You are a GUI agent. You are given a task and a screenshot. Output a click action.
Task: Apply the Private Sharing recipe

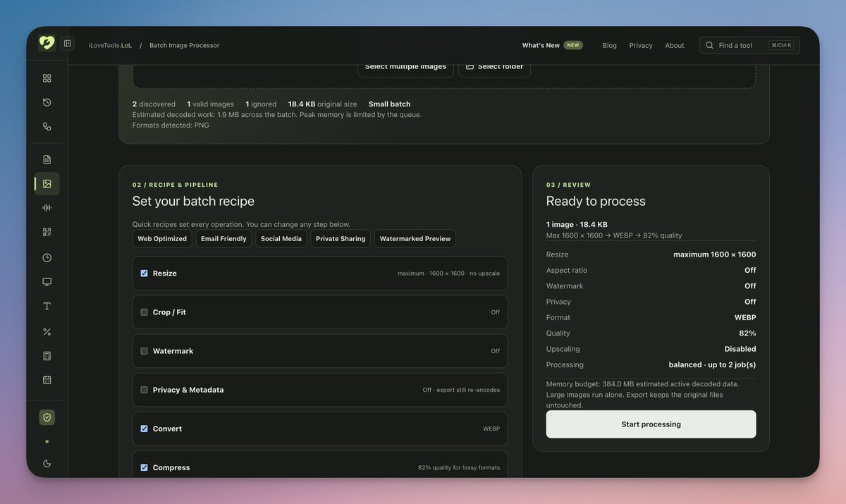pos(341,239)
